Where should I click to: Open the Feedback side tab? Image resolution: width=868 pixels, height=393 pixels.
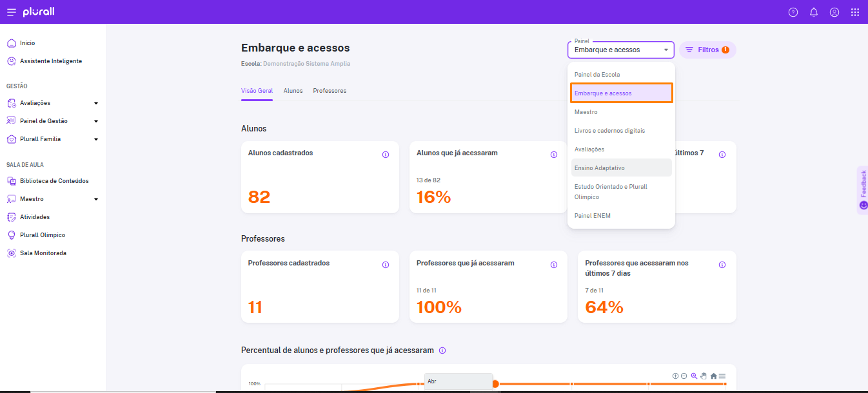pos(863,189)
